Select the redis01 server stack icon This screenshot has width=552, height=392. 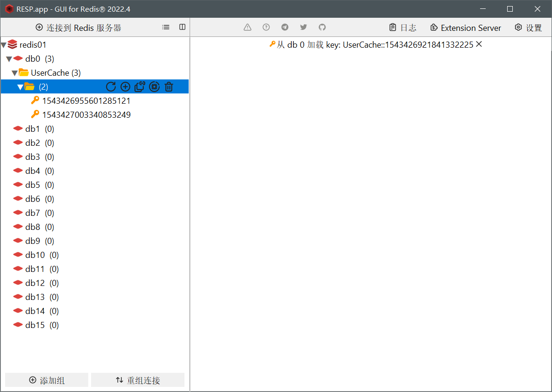[x=12, y=44]
